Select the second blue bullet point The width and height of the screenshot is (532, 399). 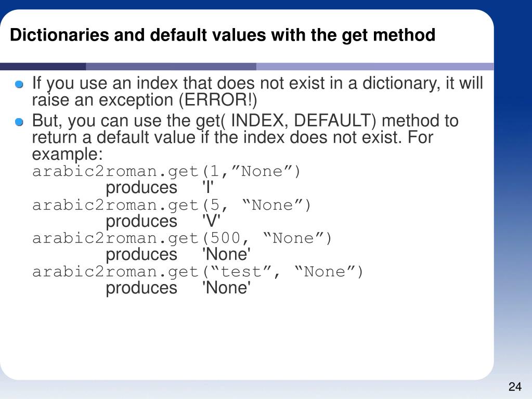click(x=19, y=121)
